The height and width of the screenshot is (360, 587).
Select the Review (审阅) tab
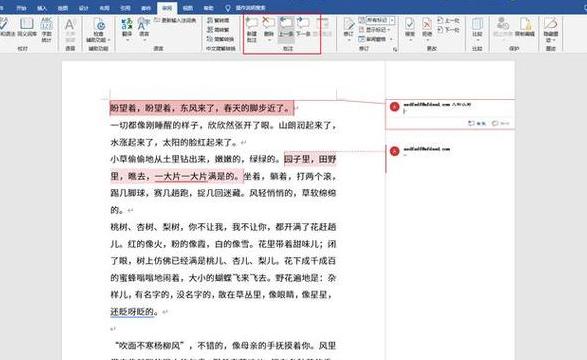[x=167, y=8]
